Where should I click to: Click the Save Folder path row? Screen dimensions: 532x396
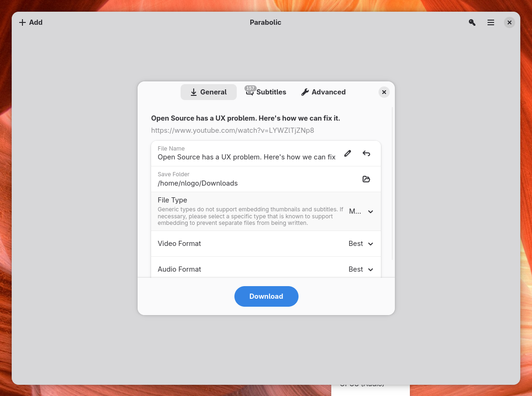(266, 179)
